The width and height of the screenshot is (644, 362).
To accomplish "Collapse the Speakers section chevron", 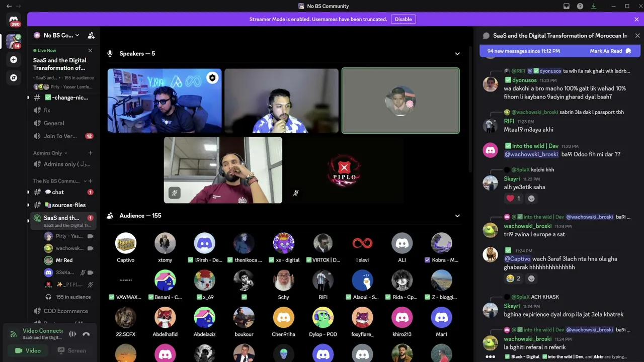I will point(457,54).
